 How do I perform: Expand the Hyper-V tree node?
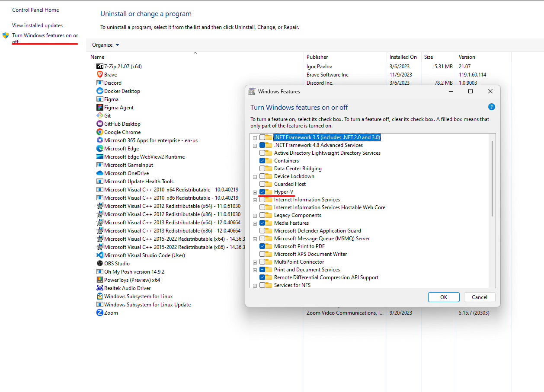click(x=255, y=191)
